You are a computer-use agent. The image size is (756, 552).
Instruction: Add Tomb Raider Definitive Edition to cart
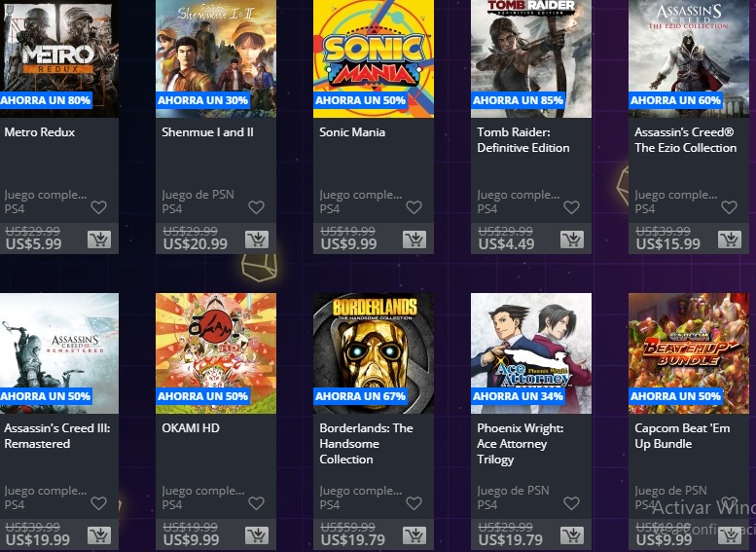click(x=572, y=239)
